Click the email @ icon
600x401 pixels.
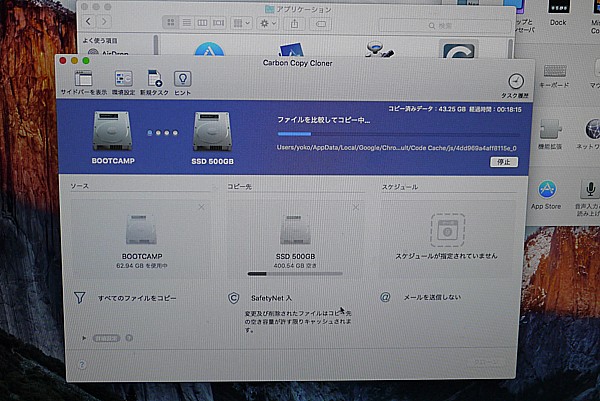(x=385, y=297)
